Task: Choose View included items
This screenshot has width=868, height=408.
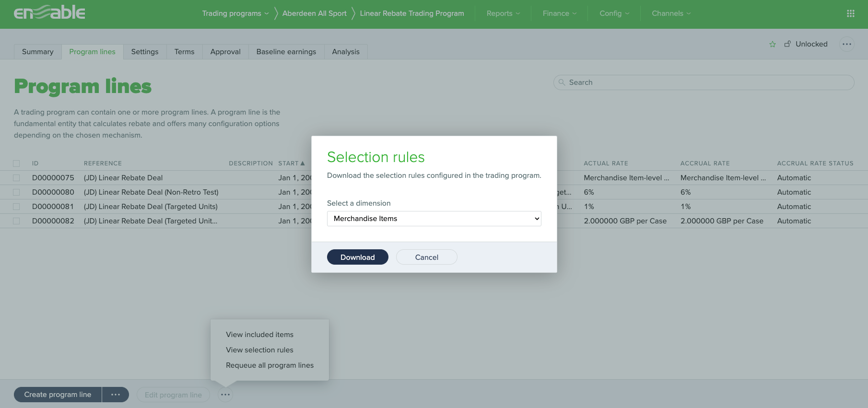Action: [260, 335]
